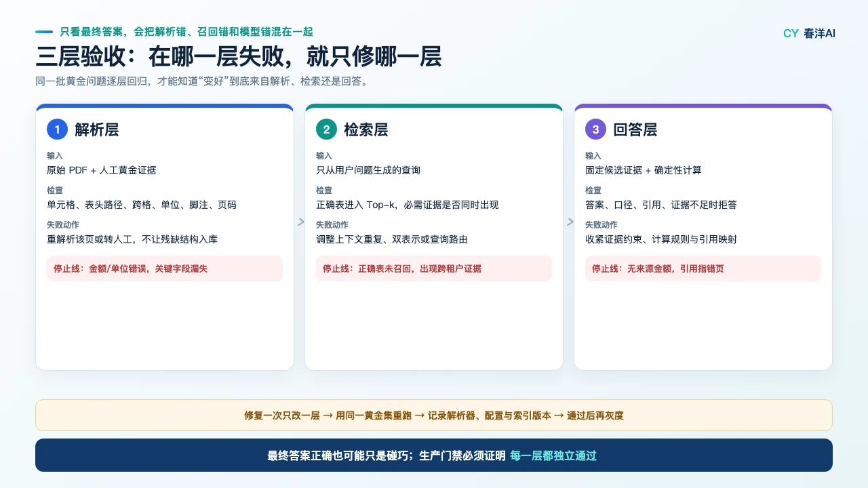Click the teal tagline 只看最终答案，会把解析错…
Screen dimensions: 868x488
pyautogui.click(x=186, y=32)
